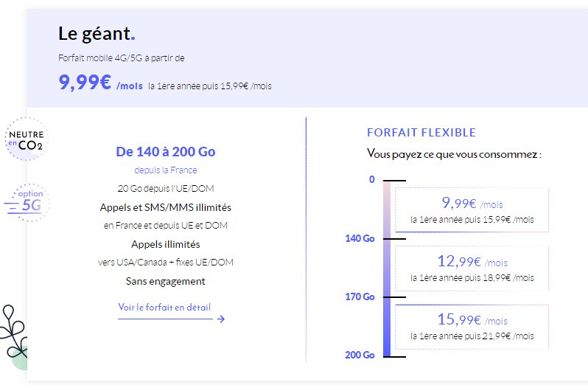This screenshot has height=385, width=588.
Task: Click the text 20 Go depuis l'UE/DOM
Action: pos(165,188)
